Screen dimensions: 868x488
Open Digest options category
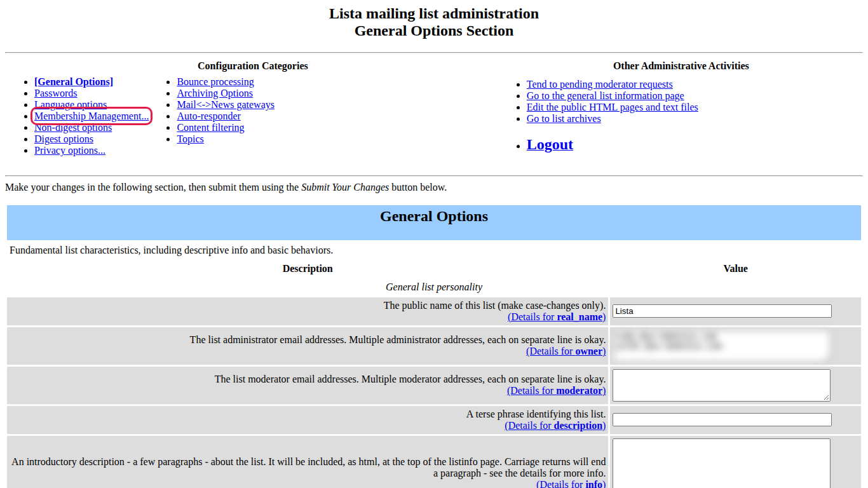click(x=64, y=139)
